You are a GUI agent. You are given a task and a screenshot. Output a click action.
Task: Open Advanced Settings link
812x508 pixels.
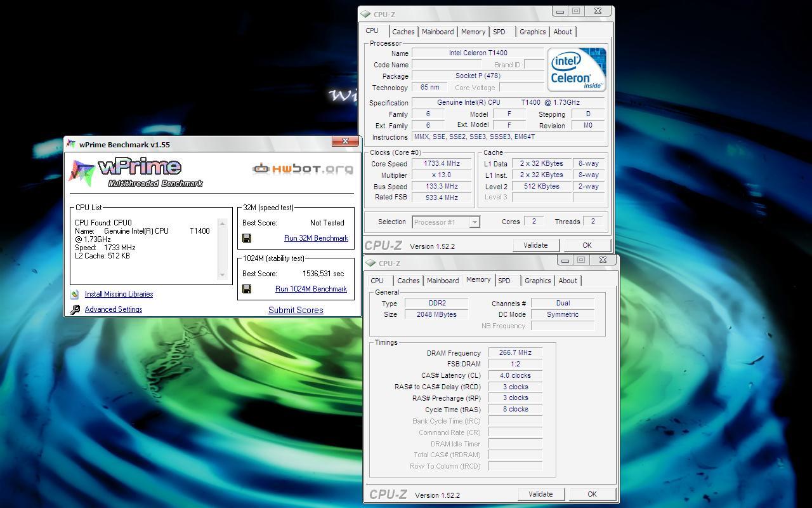click(x=114, y=309)
